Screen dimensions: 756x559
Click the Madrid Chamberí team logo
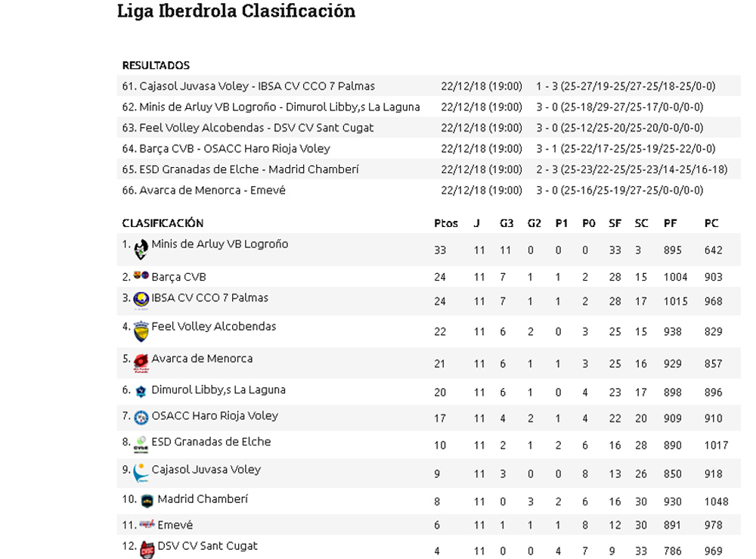click(x=147, y=501)
